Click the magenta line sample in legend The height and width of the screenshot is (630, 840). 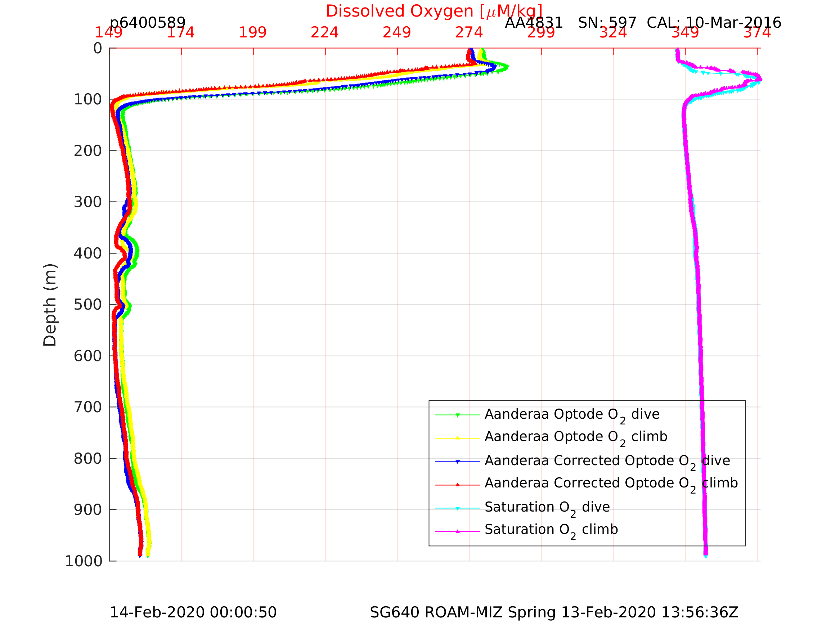pyautogui.click(x=458, y=532)
